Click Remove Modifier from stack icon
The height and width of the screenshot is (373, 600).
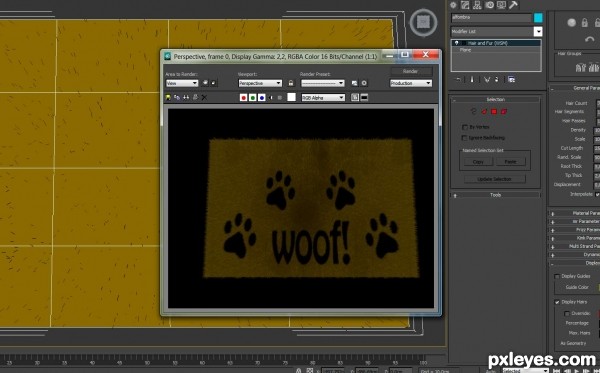click(x=497, y=80)
